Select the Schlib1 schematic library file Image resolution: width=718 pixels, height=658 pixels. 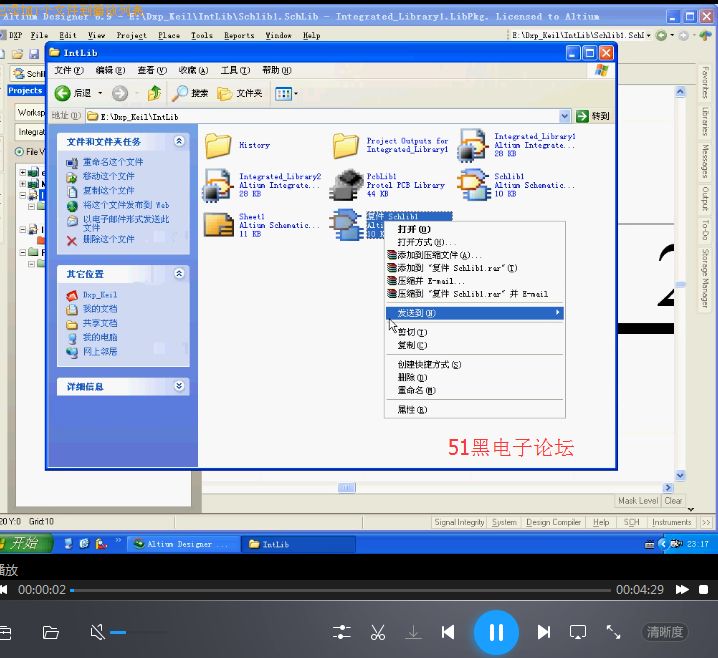click(516, 185)
